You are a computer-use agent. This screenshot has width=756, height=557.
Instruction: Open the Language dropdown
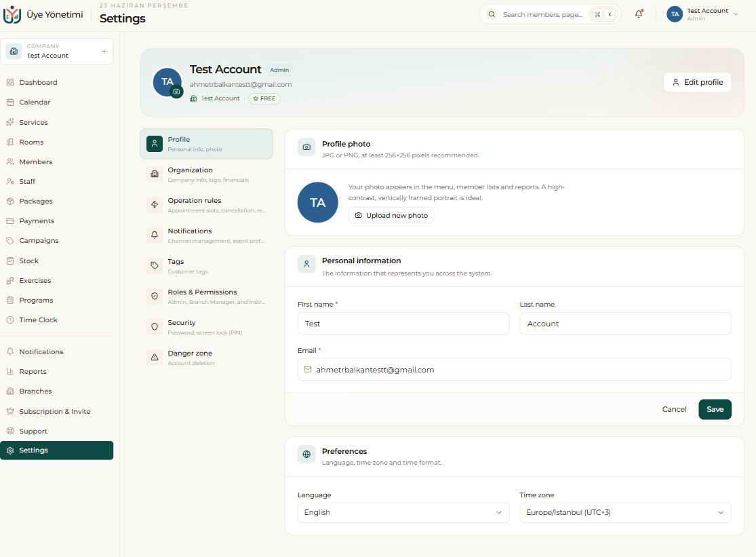coord(403,513)
